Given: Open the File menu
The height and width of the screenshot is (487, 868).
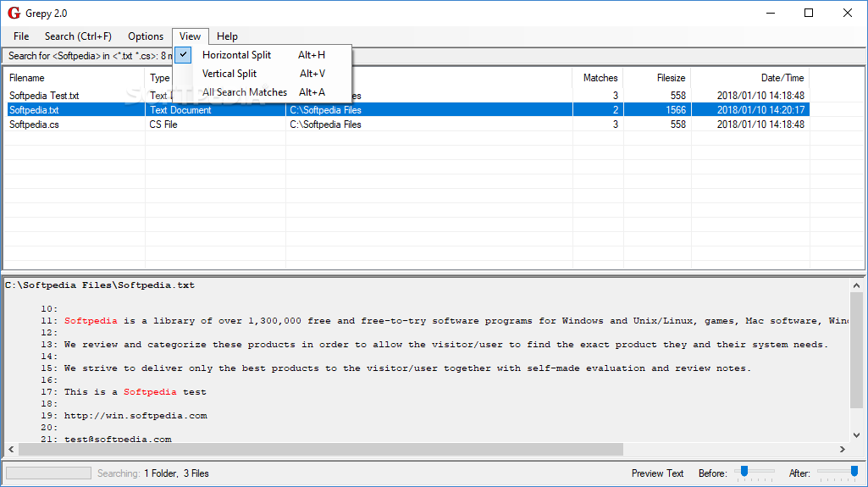Looking at the screenshot, I should [21, 36].
